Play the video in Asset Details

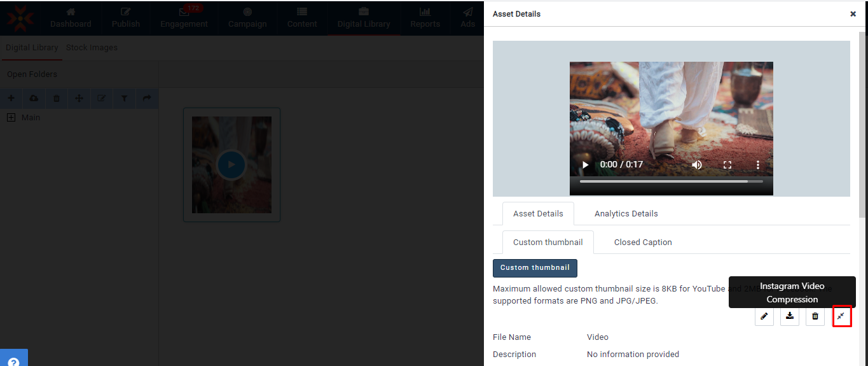tap(586, 165)
